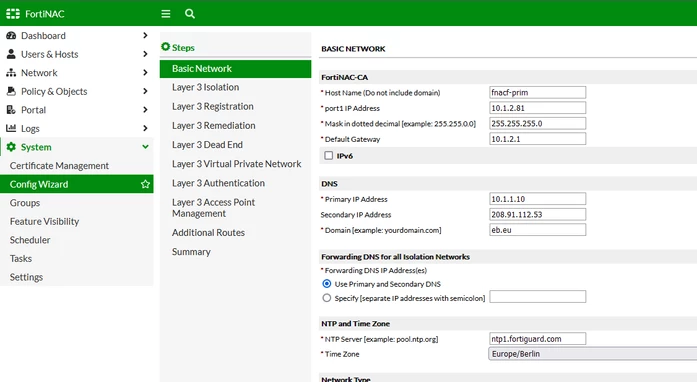This screenshot has width=697, height=382.
Task: Collapse the System menu chevron
Action: pos(145,147)
